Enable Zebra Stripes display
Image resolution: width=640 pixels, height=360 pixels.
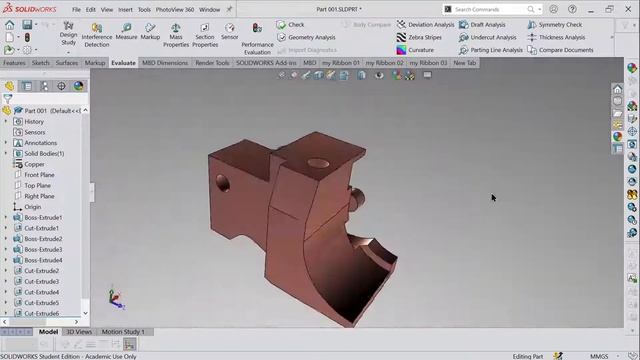coord(419,37)
